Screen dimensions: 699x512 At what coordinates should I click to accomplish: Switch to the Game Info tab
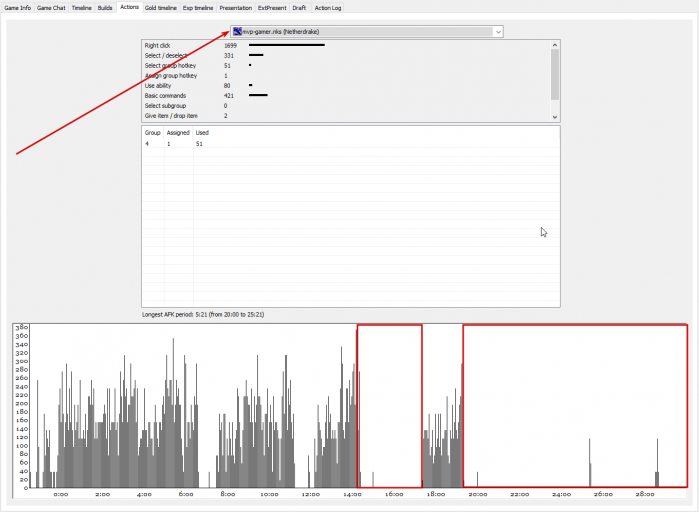(x=17, y=8)
